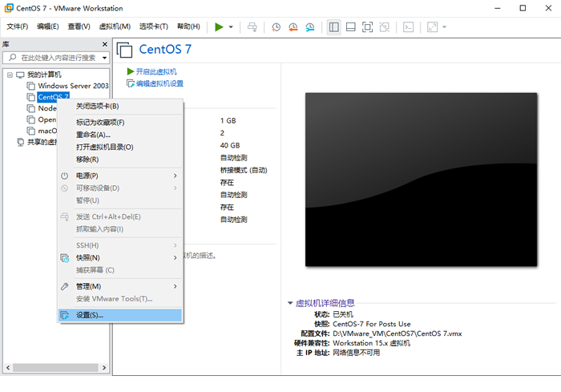
Task: Choose 设置(S)... in context menu
Action: coord(120,315)
